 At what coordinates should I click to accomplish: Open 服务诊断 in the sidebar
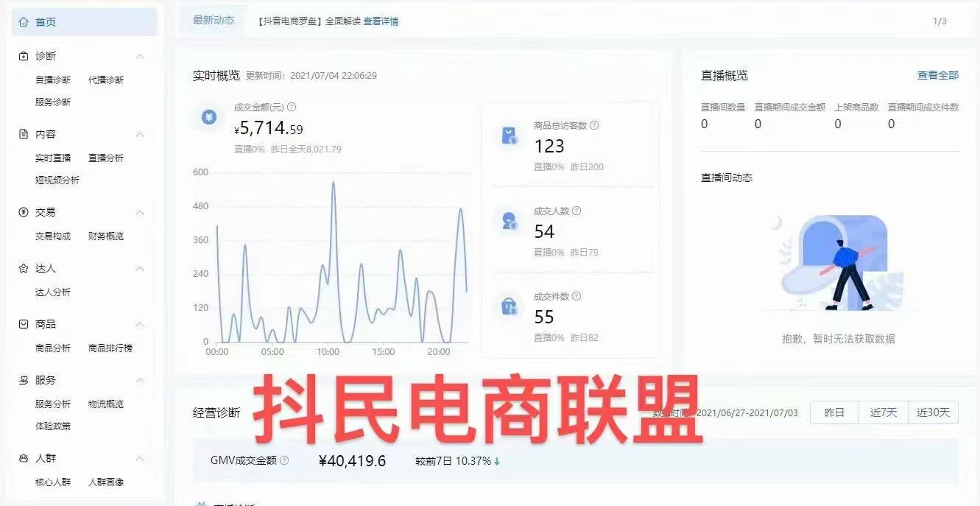[53, 102]
